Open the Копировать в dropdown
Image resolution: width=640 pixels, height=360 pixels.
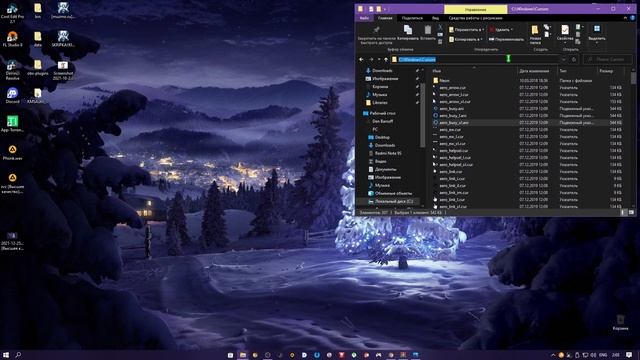(466, 39)
